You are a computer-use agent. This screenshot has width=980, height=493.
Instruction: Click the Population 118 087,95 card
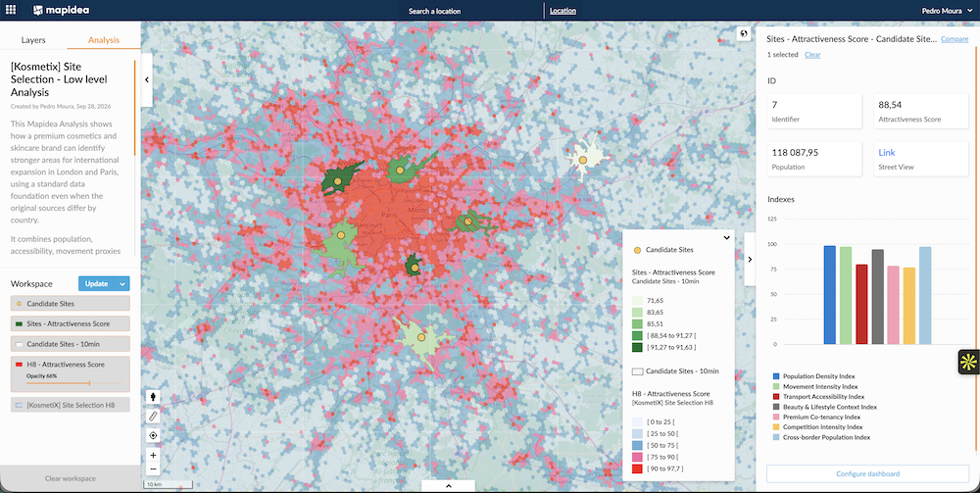click(814, 158)
